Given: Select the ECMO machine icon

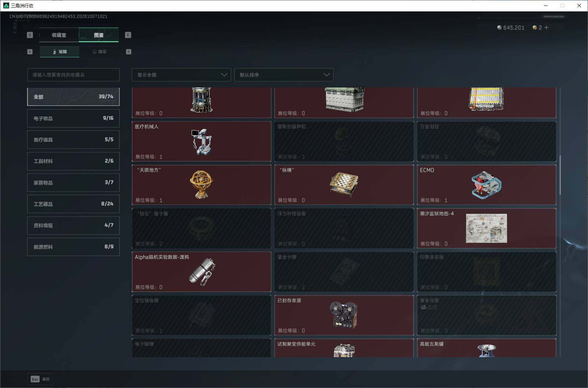Looking at the screenshot, I should [486, 185].
